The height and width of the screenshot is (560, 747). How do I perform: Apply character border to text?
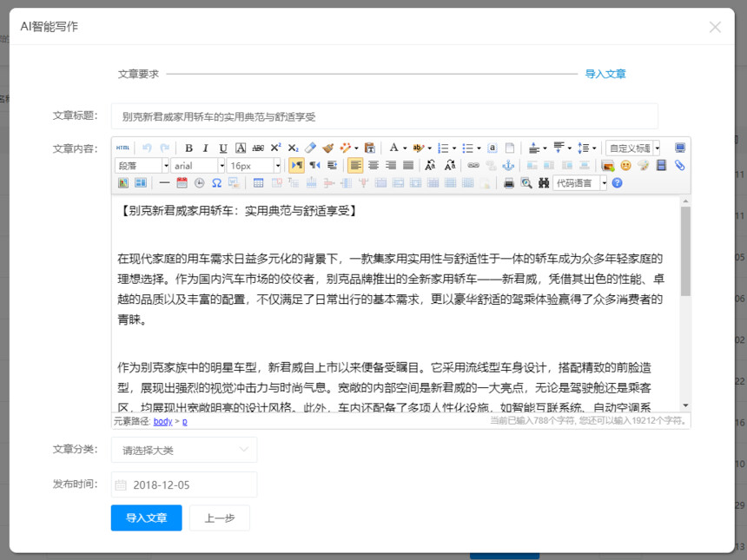tap(241, 148)
